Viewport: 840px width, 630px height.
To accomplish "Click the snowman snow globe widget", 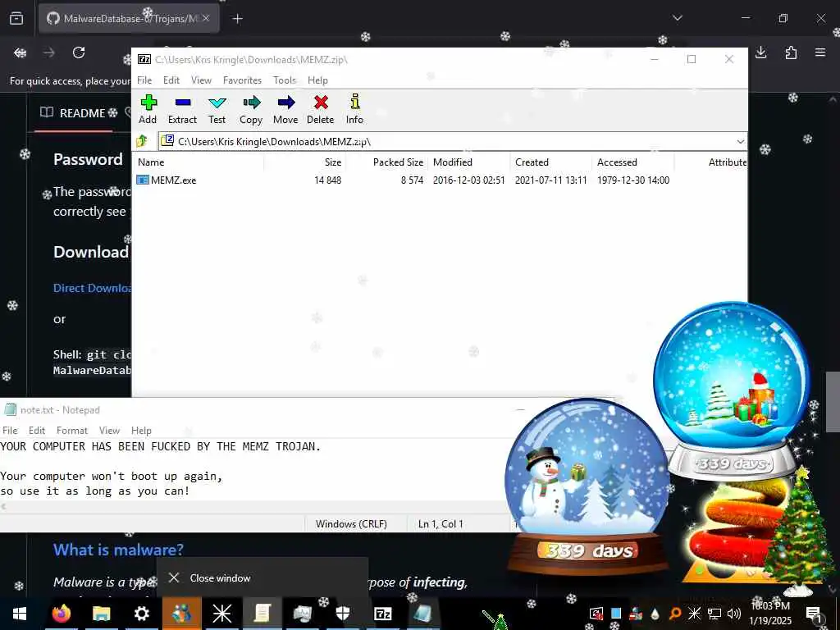I will (x=588, y=486).
